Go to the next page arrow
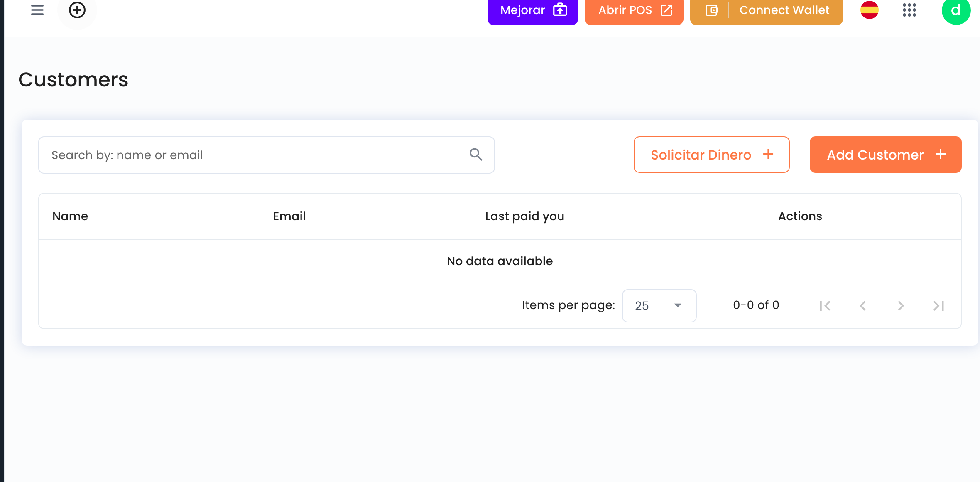Image resolution: width=980 pixels, height=482 pixels. click(901, 306)
